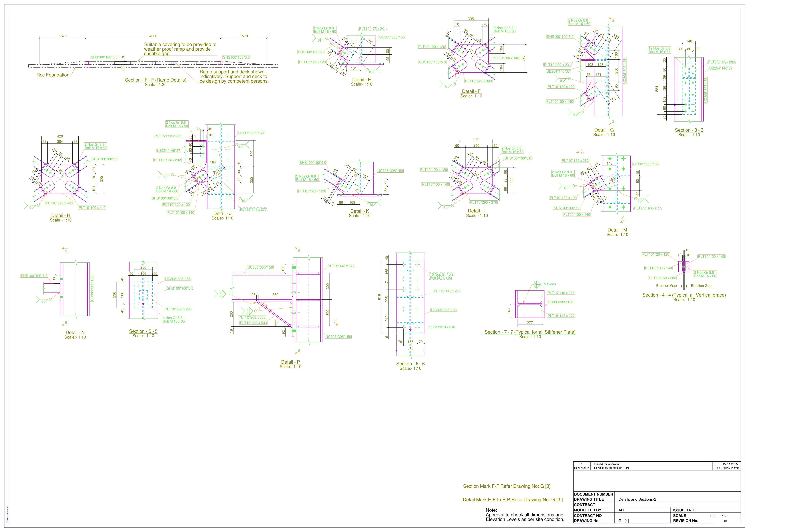
Task: Click "Section - 4 - 4 (Typical all Vertical brace)"
Action: [684, 295]
